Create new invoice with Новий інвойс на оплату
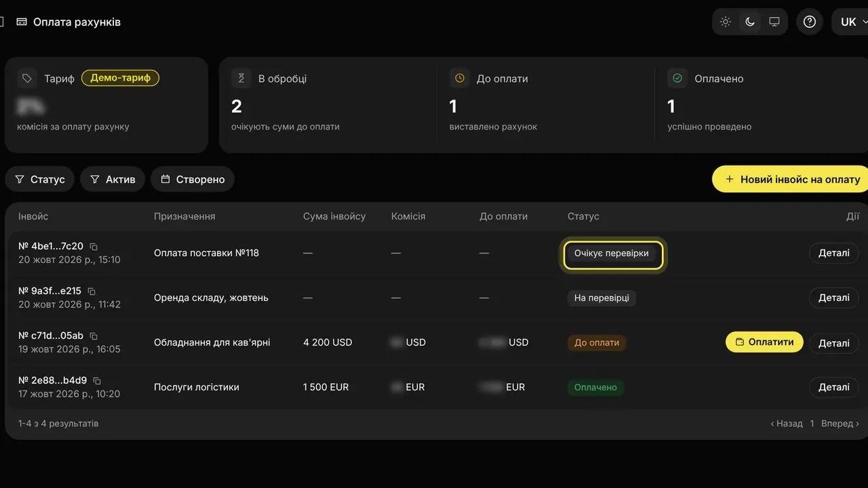Viewport: 868px width, 488px height. (x=791, y=180)
